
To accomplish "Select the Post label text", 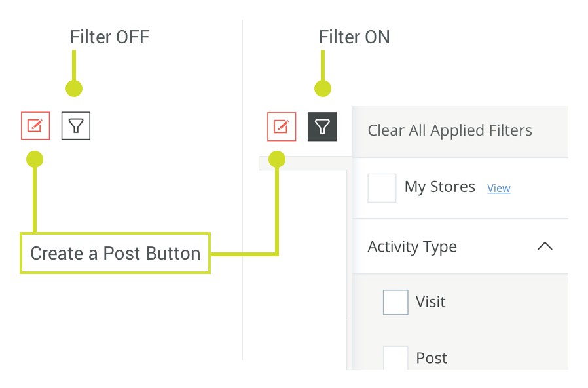I will tap(432, 358).
